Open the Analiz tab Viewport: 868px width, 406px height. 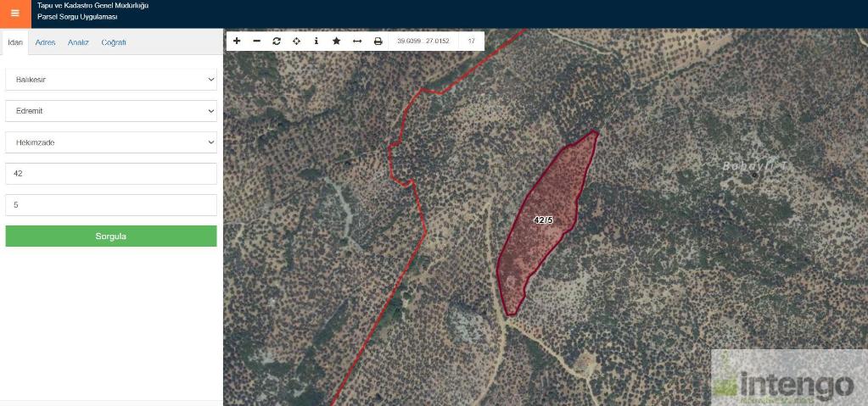pos(78,42)
